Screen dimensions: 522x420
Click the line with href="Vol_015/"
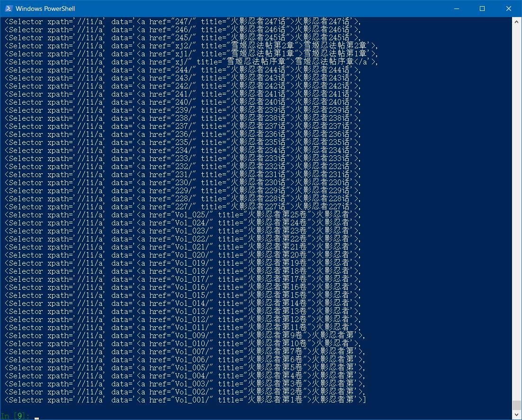click(x=183, y=295)
